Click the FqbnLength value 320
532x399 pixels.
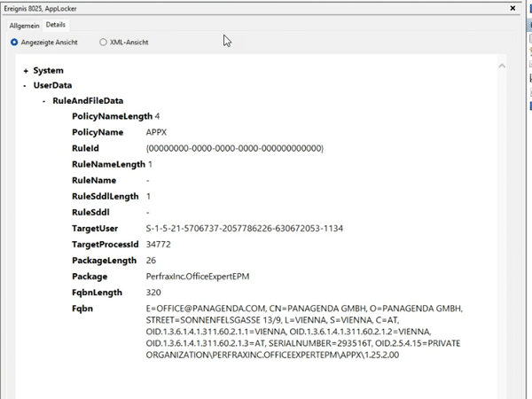(x=153, y=293)
